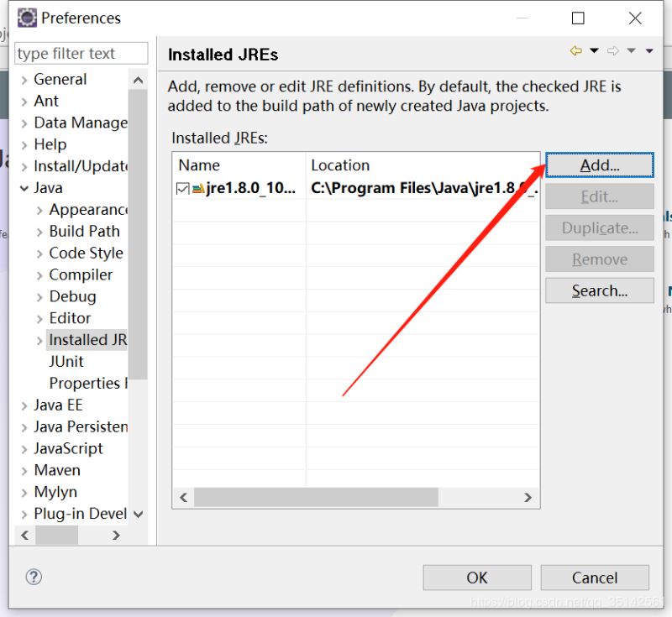
Task: Expand the Code Style node
Action: pos(39,254)
